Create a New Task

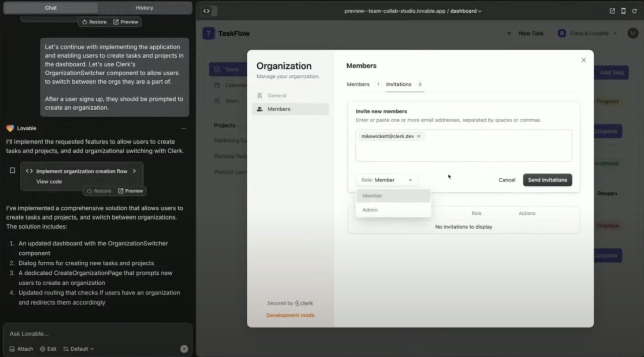(526, 33)
